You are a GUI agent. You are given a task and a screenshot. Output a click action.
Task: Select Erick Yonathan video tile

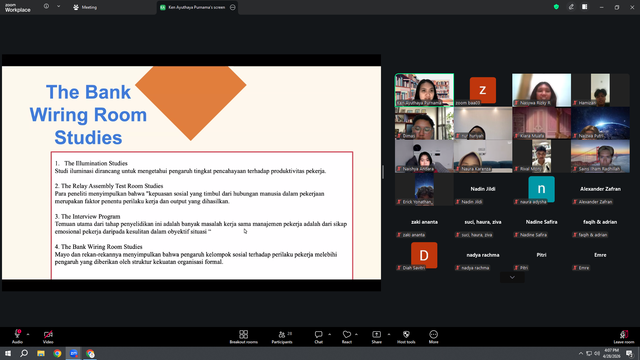424,189
